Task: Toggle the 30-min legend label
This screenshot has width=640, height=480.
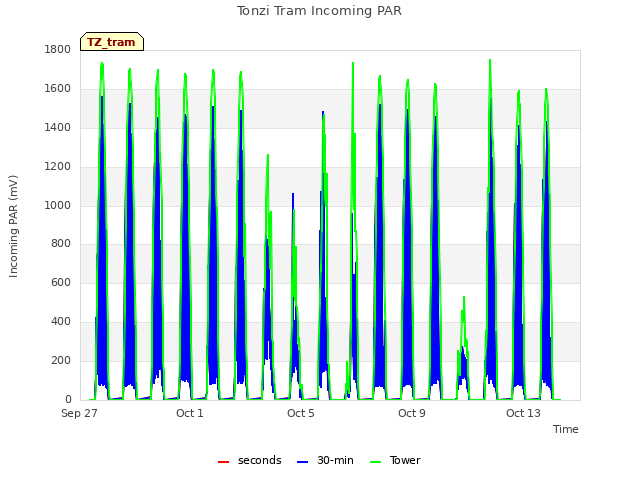Action: (335, 460)
